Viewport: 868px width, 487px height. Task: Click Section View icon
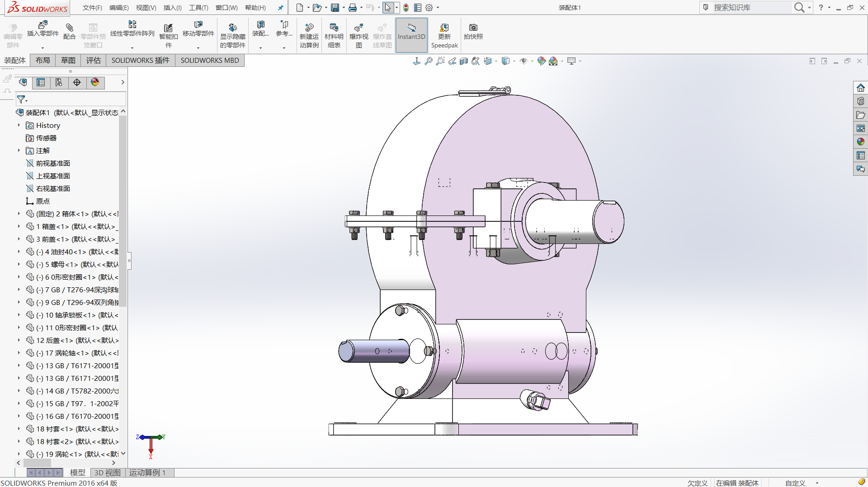463,61
